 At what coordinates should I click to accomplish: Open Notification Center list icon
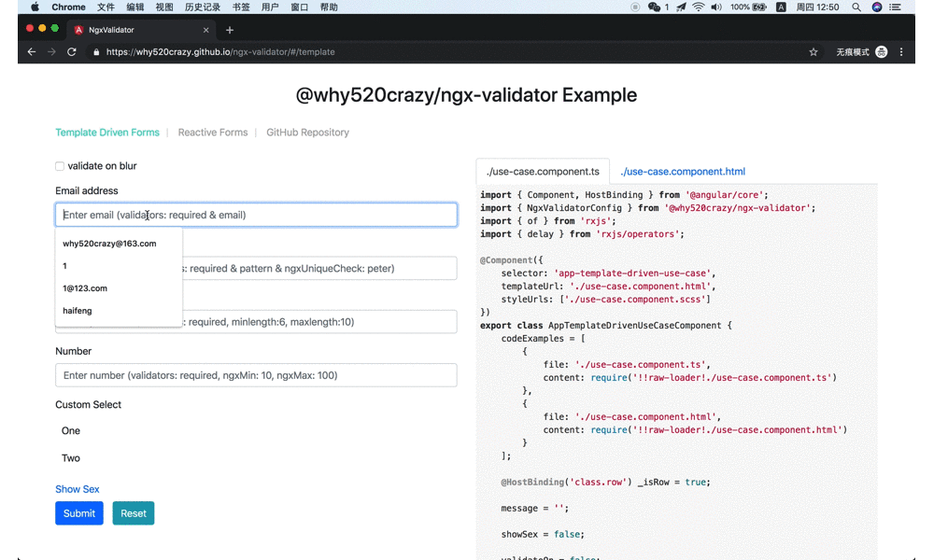tap(896, 7)
